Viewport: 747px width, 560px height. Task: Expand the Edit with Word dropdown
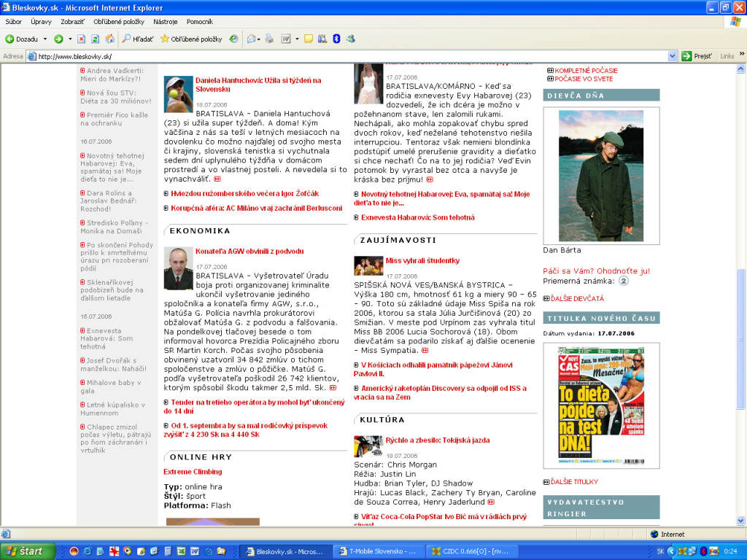pos(297,39)
